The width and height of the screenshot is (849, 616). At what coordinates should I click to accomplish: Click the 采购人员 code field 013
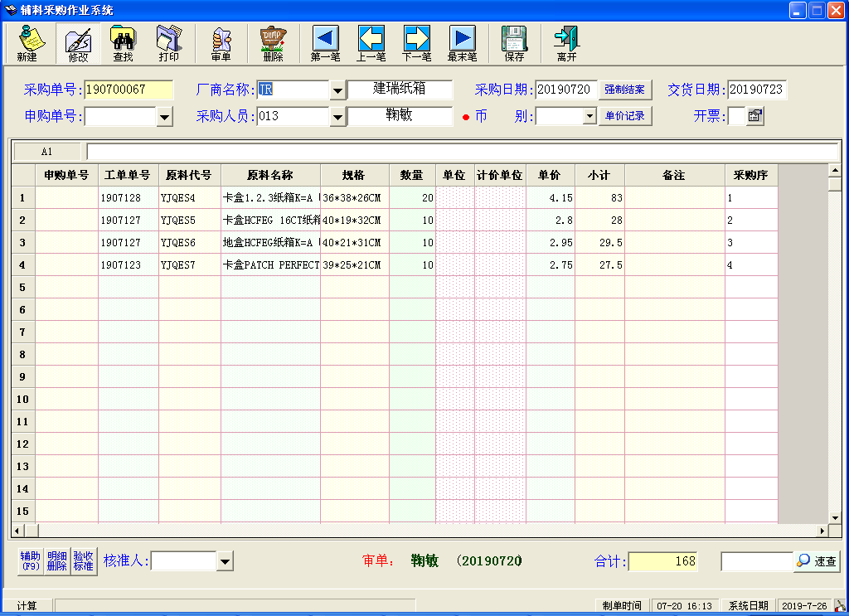293,116
